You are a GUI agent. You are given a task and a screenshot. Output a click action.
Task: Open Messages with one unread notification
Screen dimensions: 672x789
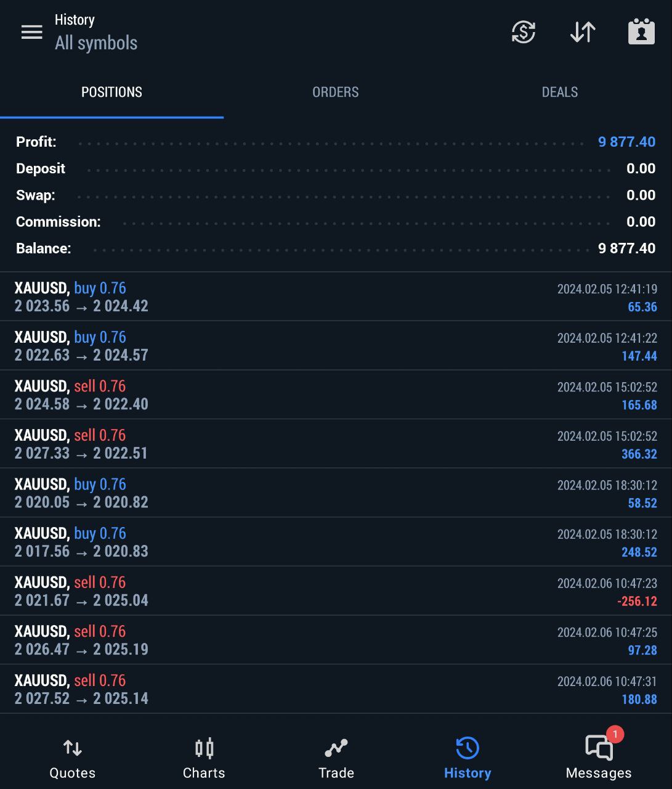coord(599,757)
